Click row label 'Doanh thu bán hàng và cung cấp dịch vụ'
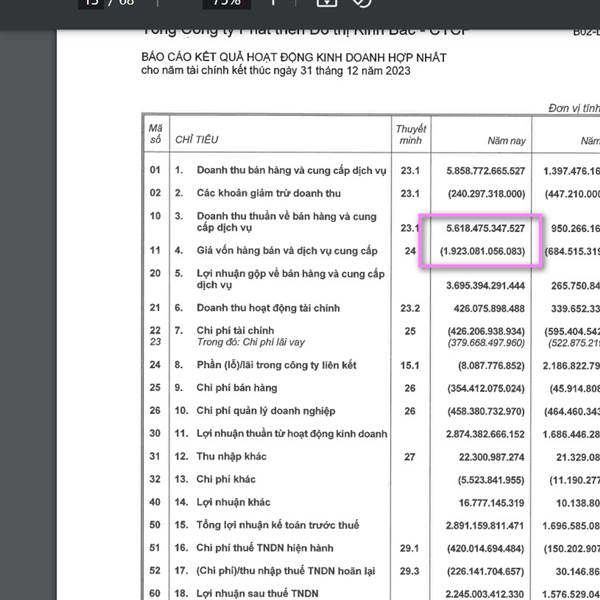 291,170
